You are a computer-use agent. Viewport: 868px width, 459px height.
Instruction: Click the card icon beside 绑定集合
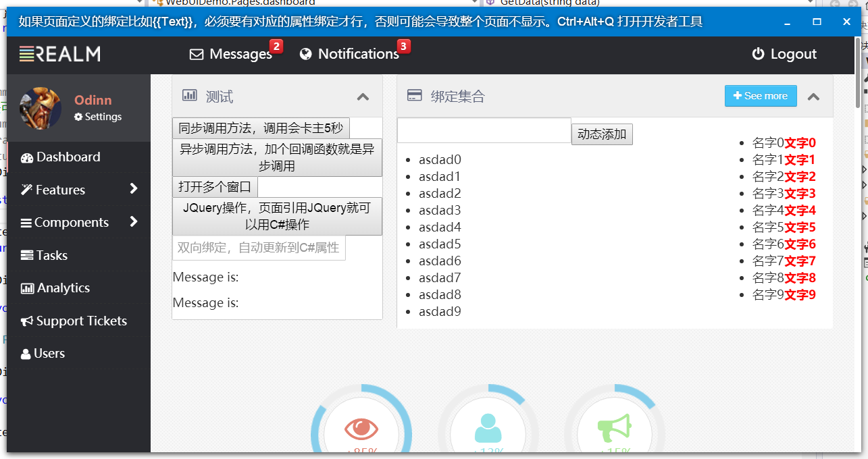415,96
